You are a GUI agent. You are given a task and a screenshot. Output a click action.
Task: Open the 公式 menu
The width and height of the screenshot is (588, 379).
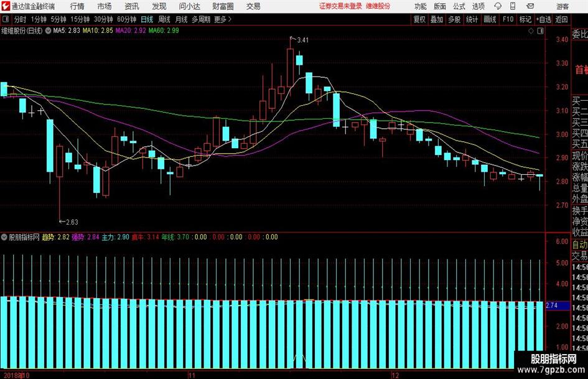pos(459,6)
